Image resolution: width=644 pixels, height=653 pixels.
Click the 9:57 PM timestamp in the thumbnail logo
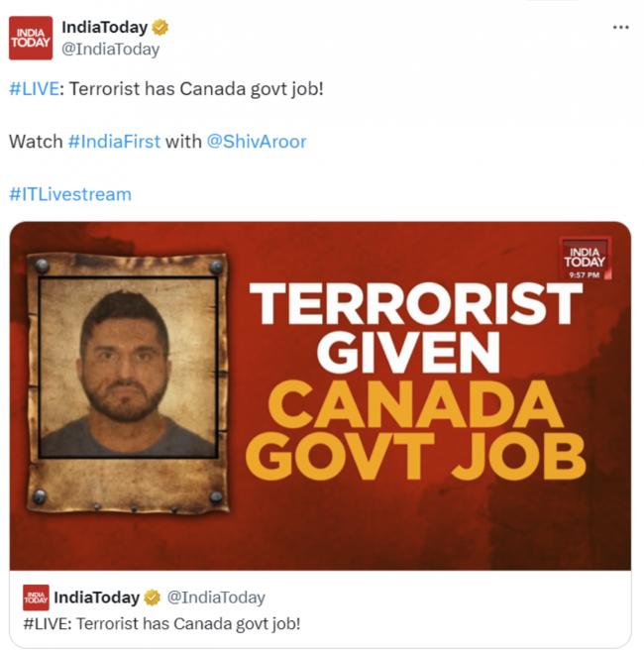(x=584, y=274)
